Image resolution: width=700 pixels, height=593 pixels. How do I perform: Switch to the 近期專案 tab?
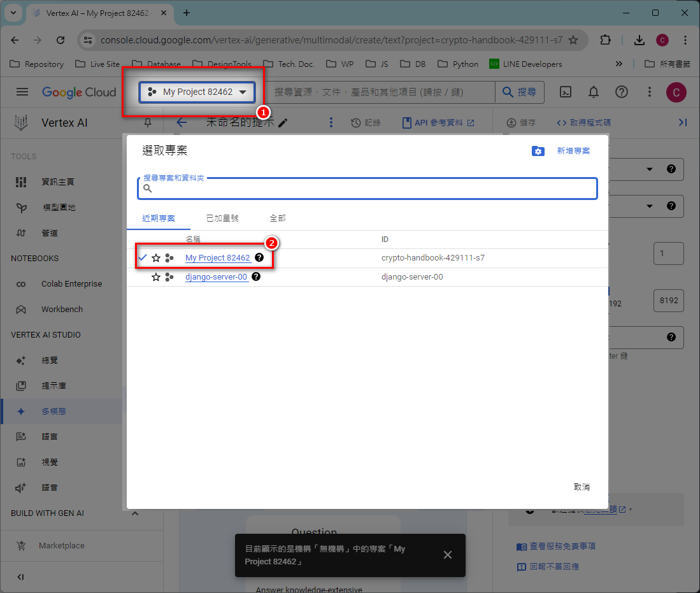[x=159, y=218]
